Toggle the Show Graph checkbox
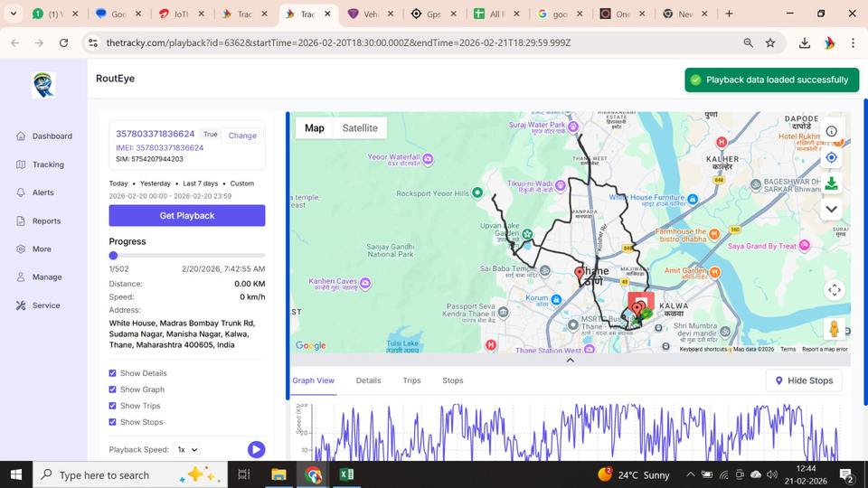Screen dimensions: 868x488 113,389
